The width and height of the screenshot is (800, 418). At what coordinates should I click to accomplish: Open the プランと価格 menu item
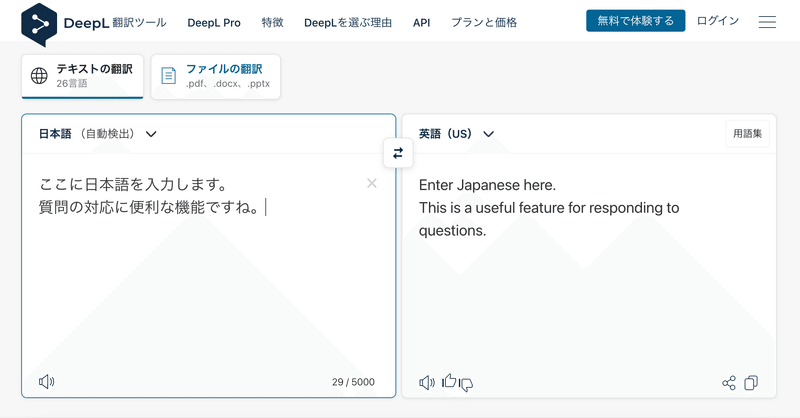tap(484, 22)
